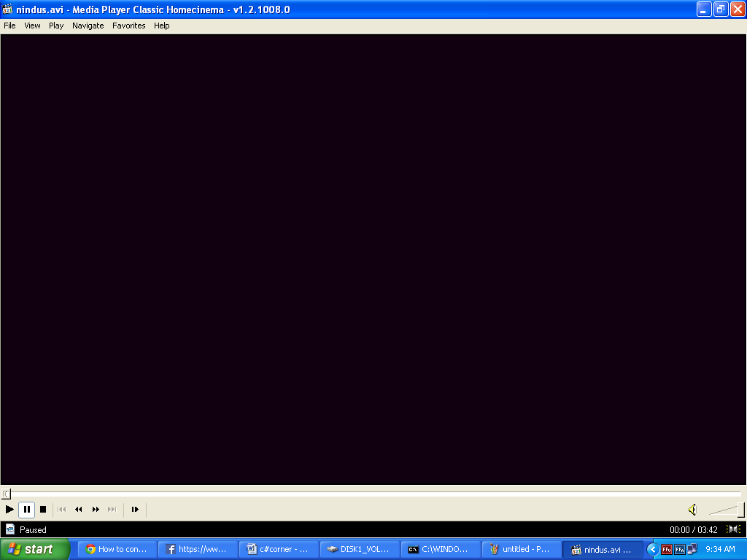Click blue FFa tray icon

pos(679,550)
